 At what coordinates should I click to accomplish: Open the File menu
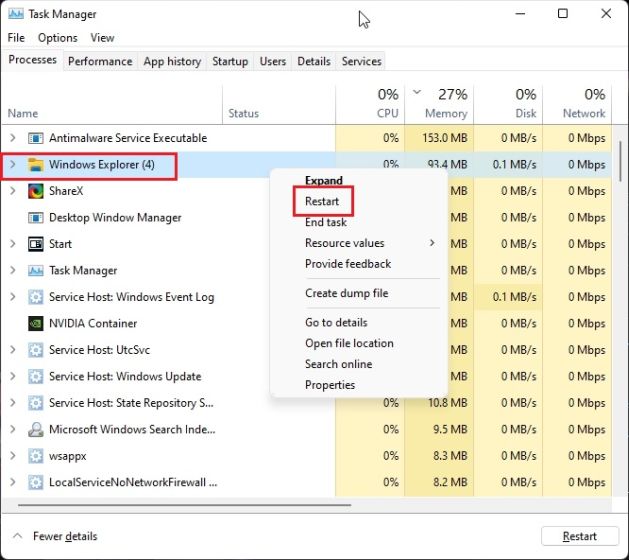pyautogui.click(x=16, y=38)
